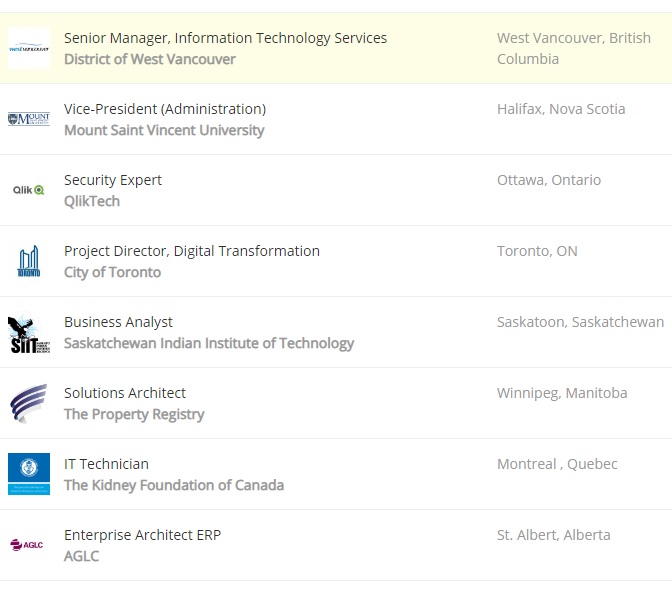The height and width of the screenshot is (589, 672).
Task: Click the City of Toronto logo
Action: point(28,261)
